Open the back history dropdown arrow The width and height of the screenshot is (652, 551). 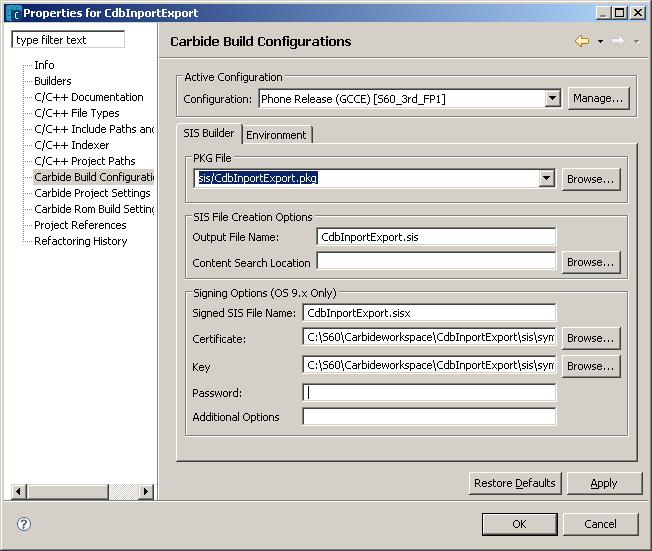point(600,42)
